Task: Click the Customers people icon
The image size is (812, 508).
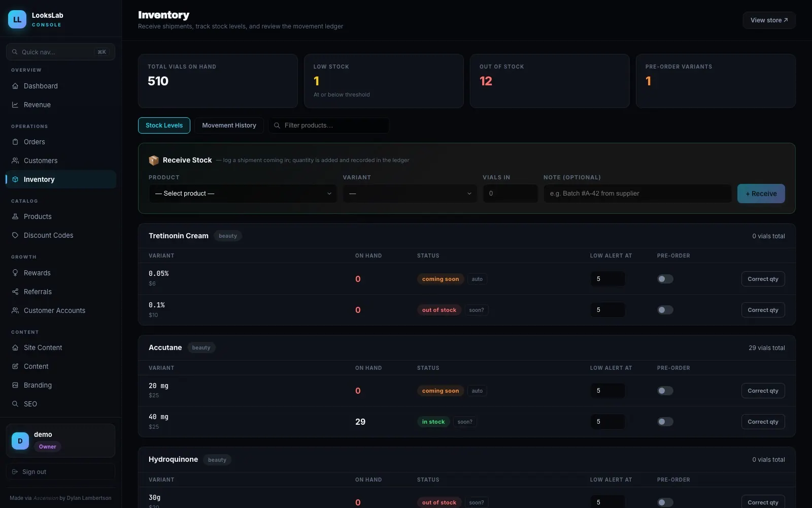Action: [15, 161]
